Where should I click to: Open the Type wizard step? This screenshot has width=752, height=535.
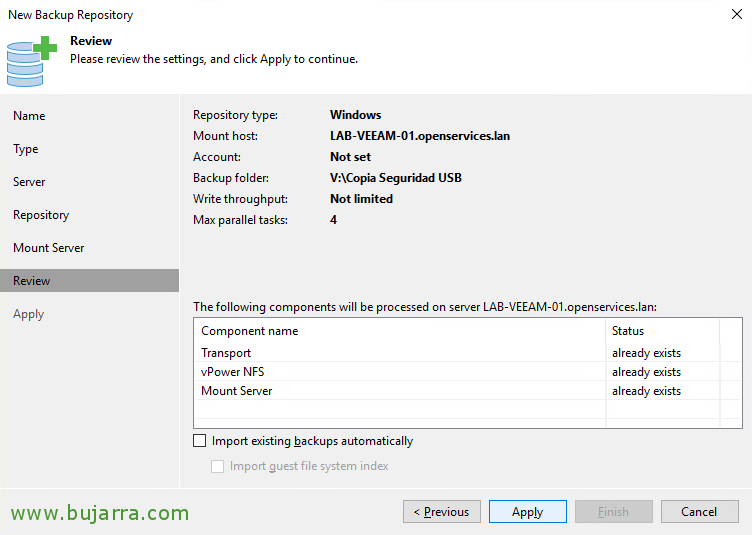tap(25, 149)
